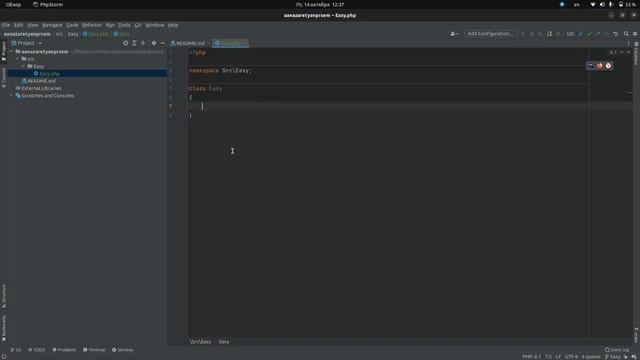Open in built-in preview browser icon
Image resolution: width=640 pixels, height=360 pixels.
[x=591, y=65]
